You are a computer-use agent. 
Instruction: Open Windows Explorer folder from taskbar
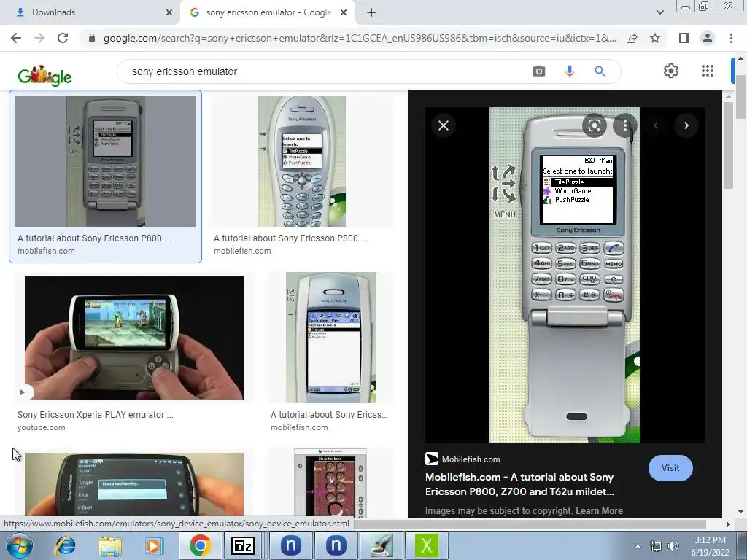[x=109, y=545]
